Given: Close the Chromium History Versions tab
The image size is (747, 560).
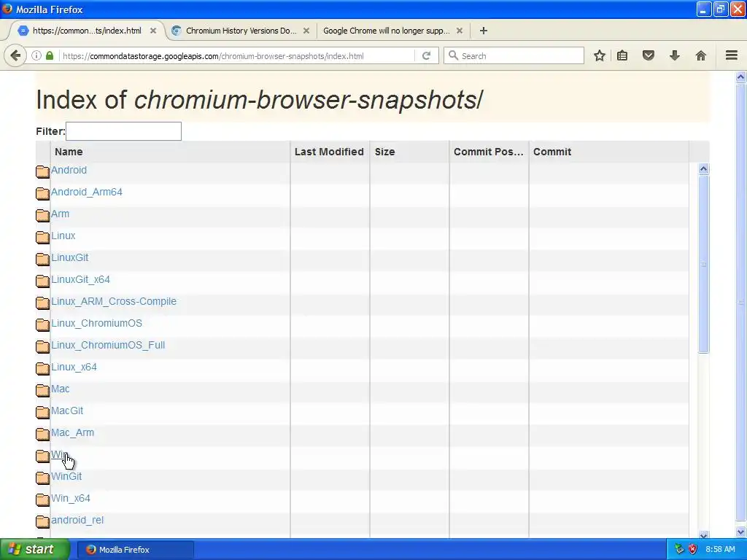Looking at the screenshot, I should pos(306,31).
